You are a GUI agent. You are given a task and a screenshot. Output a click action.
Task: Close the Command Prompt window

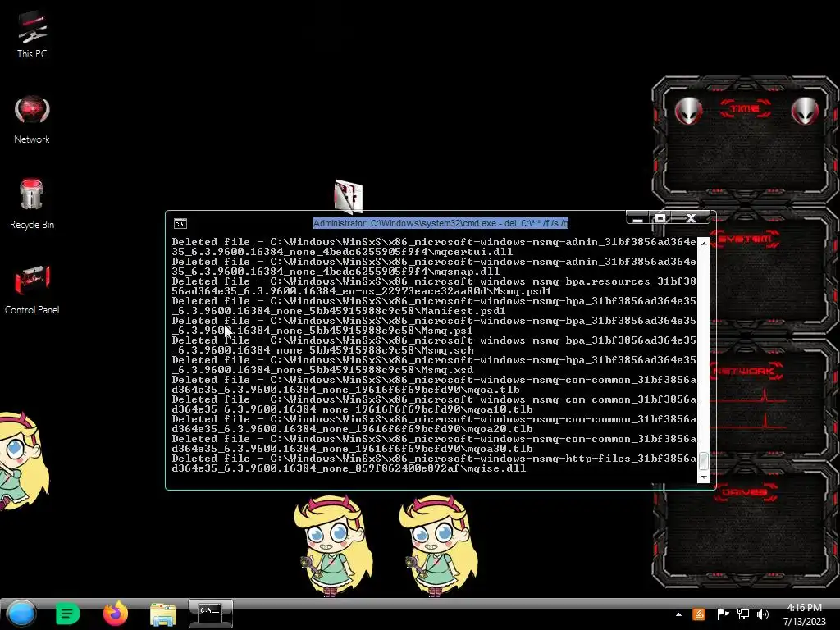691,218
